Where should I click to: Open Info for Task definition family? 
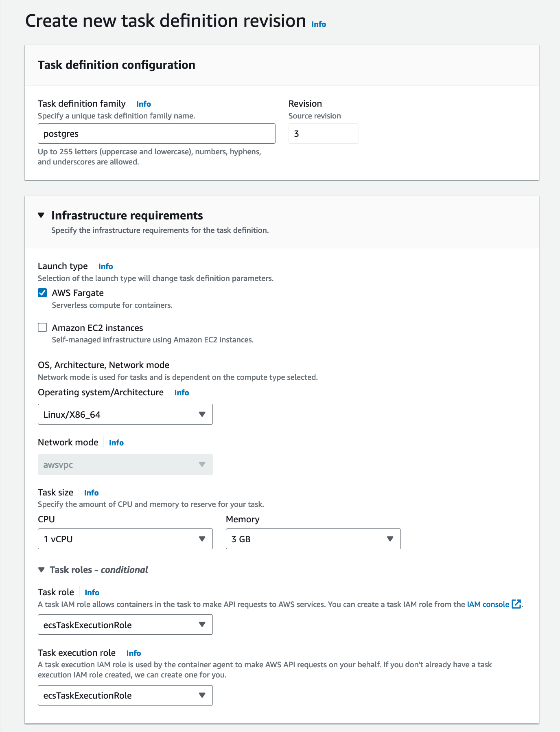coord(144,104)
